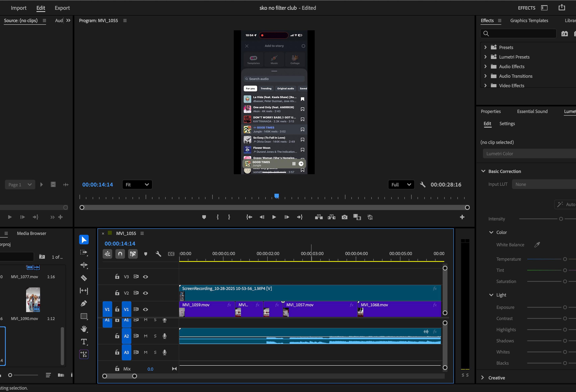This screenshot has height=392, width=576.
Task: Select the Hand tool
Action: point(84,329)
